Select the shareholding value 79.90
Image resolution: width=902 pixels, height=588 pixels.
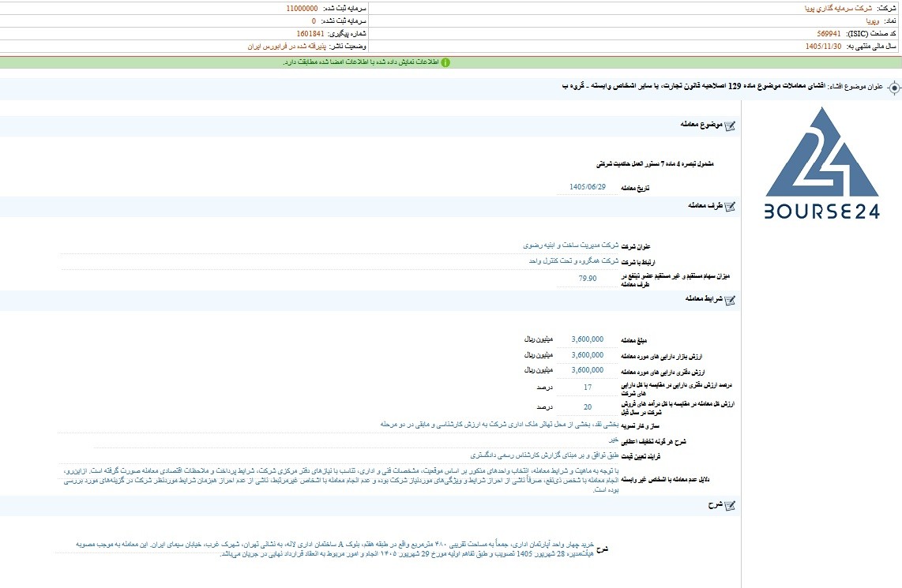[x=588, y=278]
